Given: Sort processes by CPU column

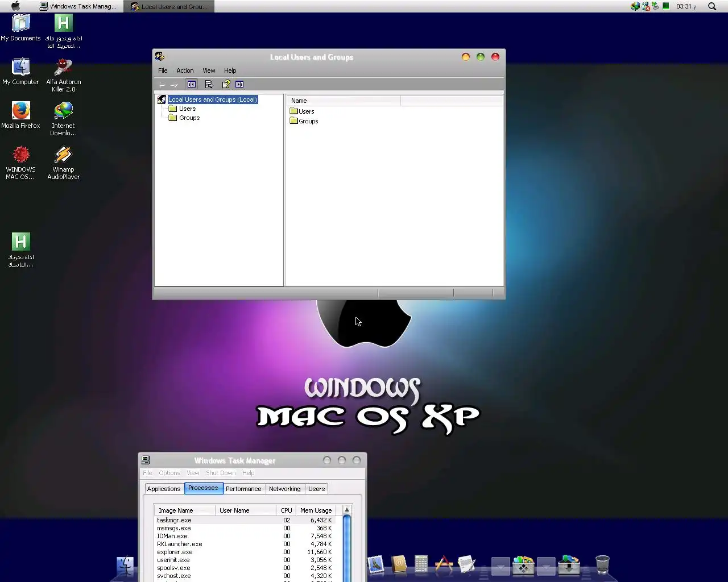Looking at the screenshot, I should [x=286, y=510].
